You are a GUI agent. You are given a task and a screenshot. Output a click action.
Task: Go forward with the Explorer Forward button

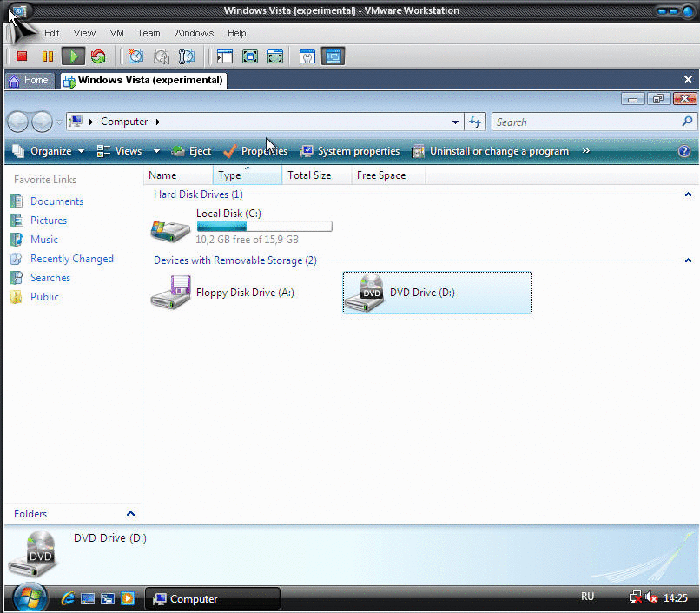(42, 122)
